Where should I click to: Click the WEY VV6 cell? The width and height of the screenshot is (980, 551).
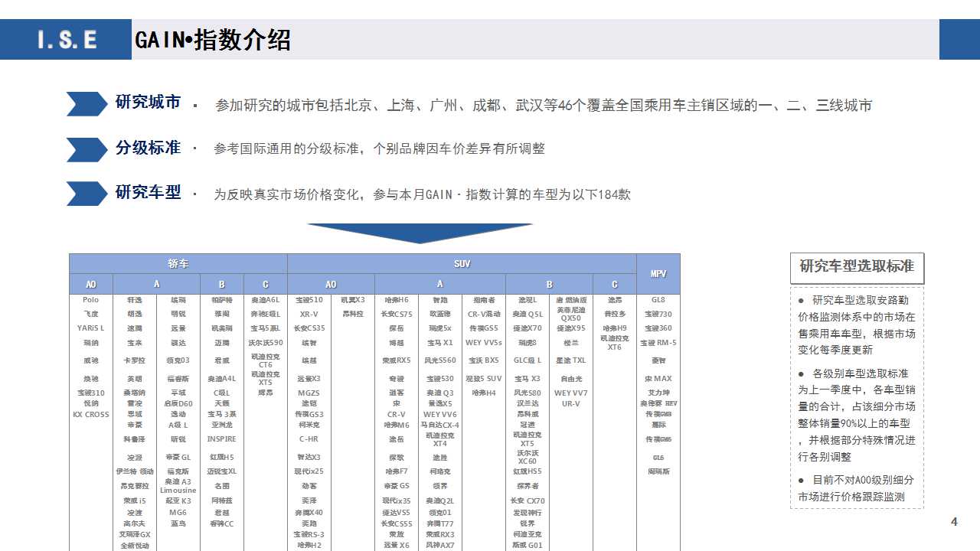coord(439,414)
